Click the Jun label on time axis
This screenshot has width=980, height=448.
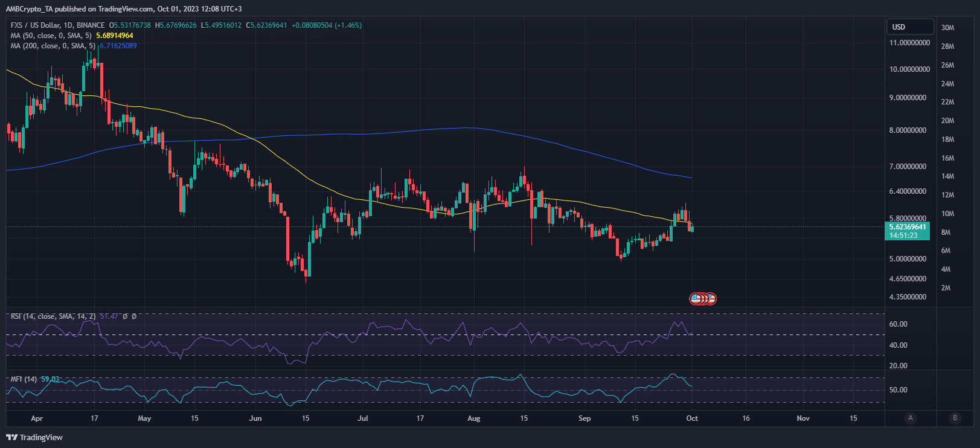(x=255, y=418)
